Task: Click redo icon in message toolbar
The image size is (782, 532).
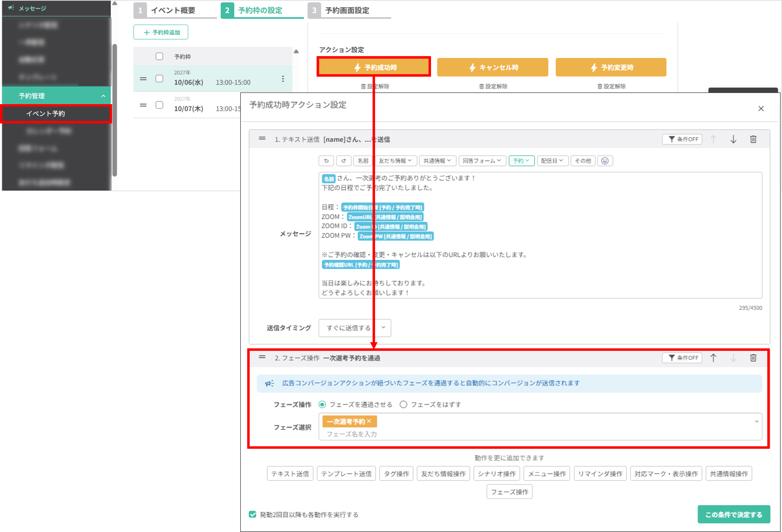Action: 344,161
